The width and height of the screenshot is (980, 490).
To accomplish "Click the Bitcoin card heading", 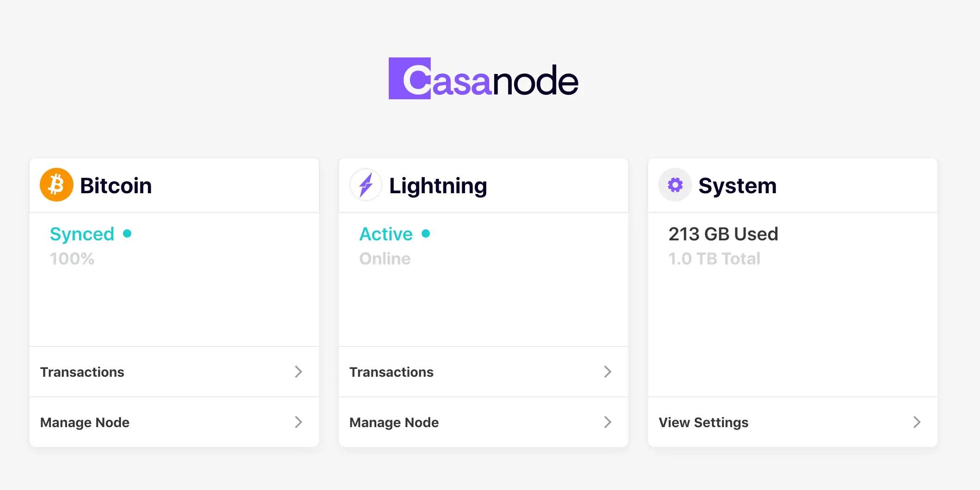I will pyautogui.click(x=116, y=186).
